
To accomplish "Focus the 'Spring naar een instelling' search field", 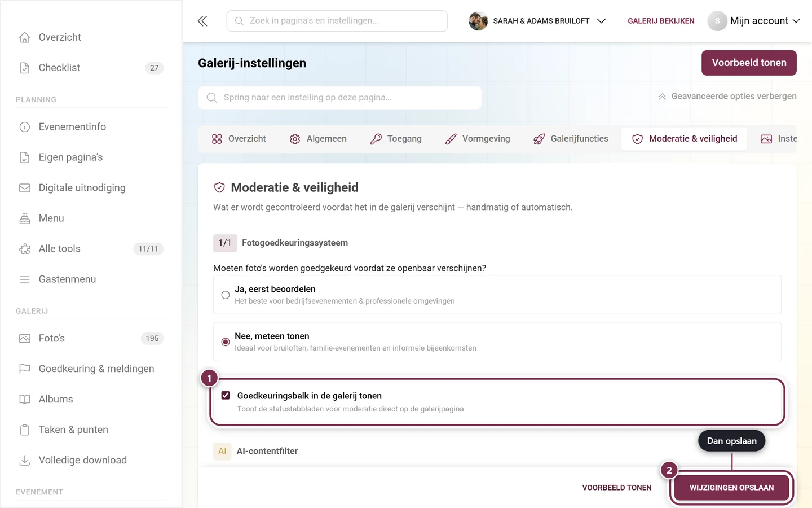I will click(340, 98).
